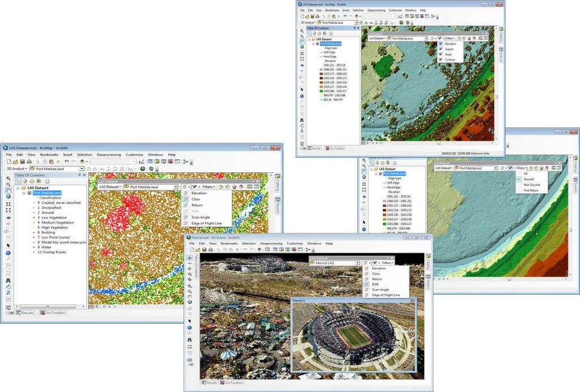Screen dimensions: 580x392
Task: Open Merrick LAS layer combo in ArcScene
Action: (335, 263)
